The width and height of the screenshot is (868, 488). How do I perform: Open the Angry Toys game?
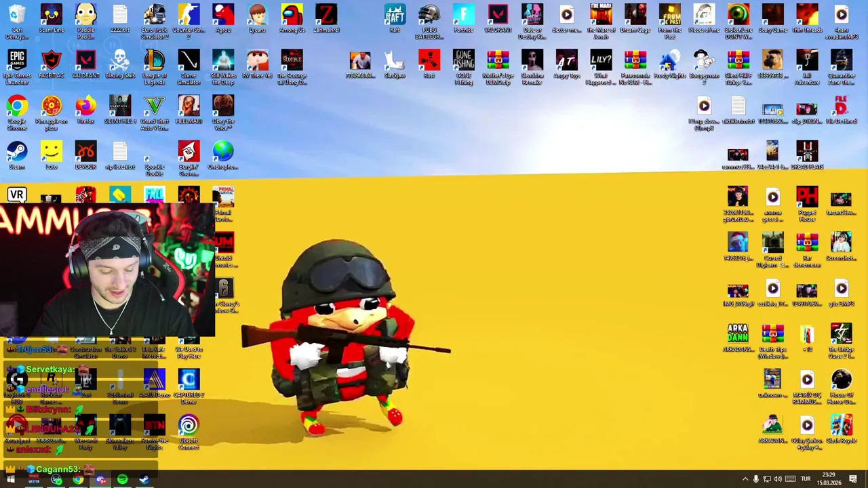[x=567, y=64]
